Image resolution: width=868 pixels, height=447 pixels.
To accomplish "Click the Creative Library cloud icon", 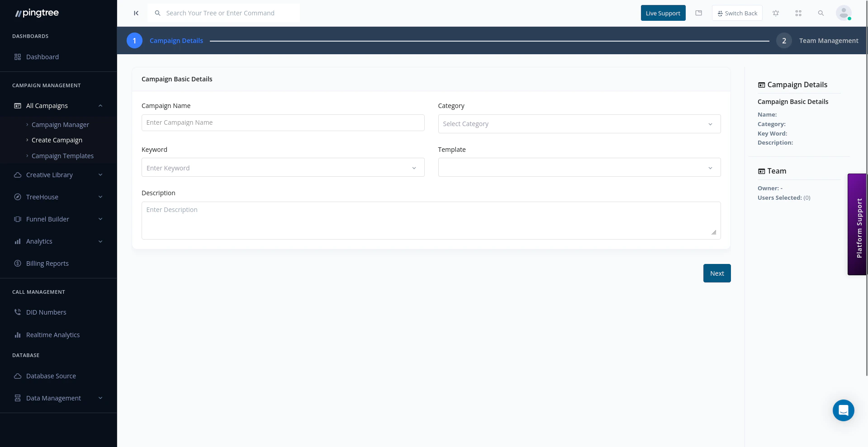I will click(18, 175).
